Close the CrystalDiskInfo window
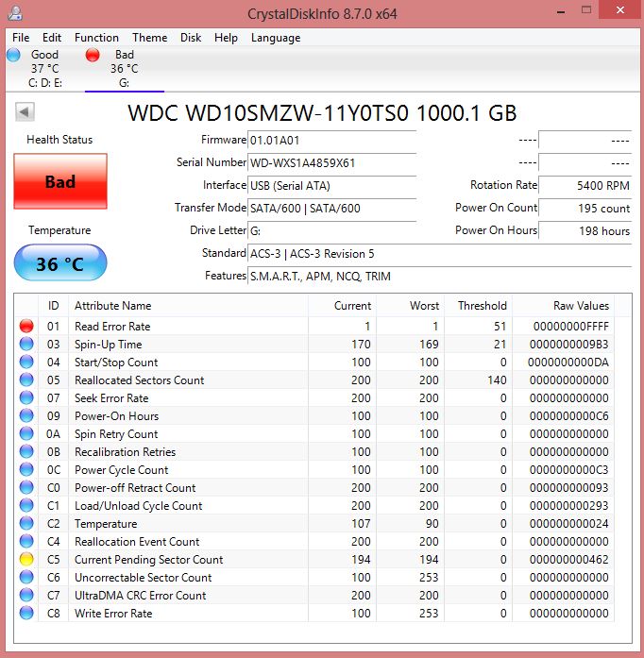 pos(620,9)
